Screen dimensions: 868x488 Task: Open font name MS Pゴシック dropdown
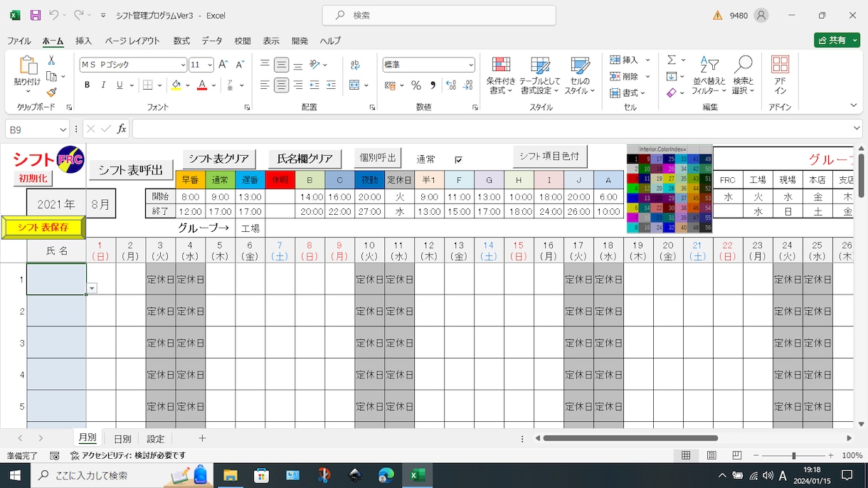click(x=183, y=65)
